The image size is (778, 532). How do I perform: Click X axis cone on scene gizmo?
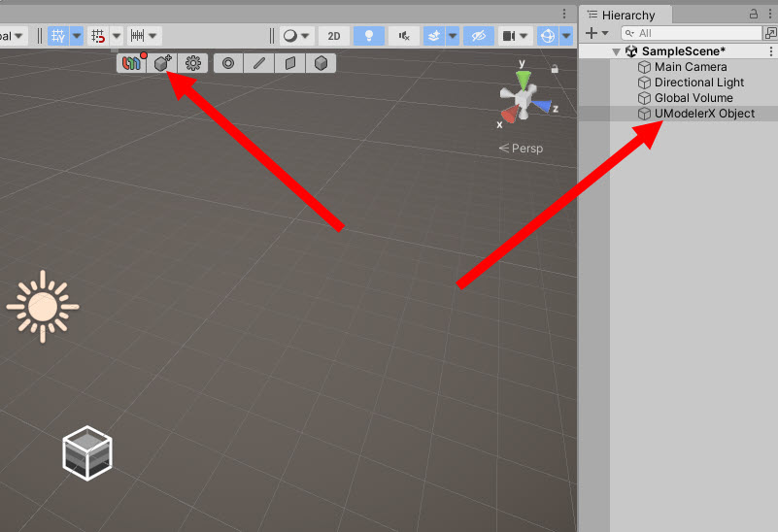pyautogui.click(x=509, y=115)
